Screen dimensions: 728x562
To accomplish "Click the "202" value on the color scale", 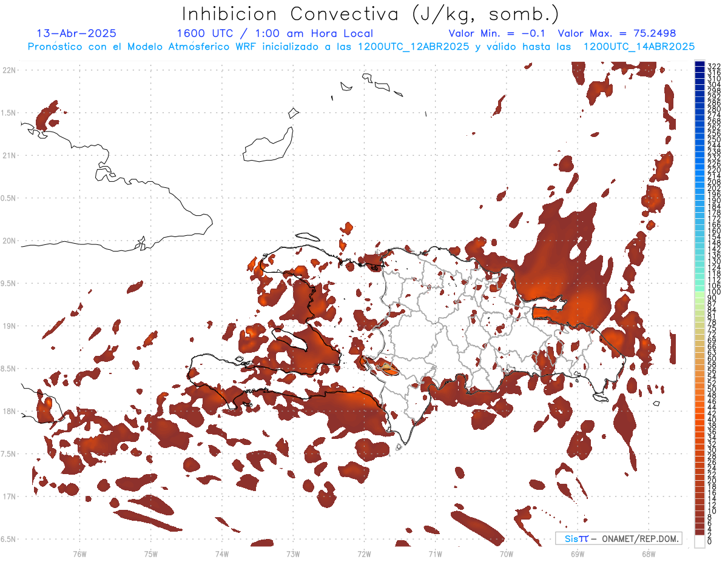I will [x=714, y=189].
